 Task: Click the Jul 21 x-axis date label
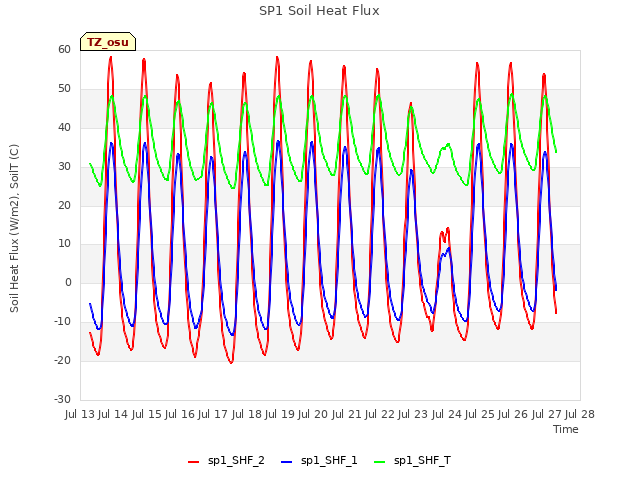click(x=347, y=414)
